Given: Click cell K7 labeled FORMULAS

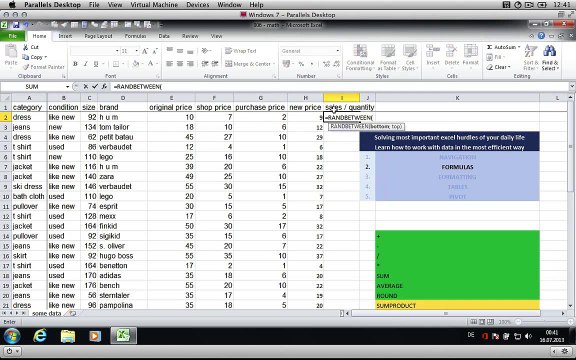Looking at the screenshot, I should click(x=457, y=167).
